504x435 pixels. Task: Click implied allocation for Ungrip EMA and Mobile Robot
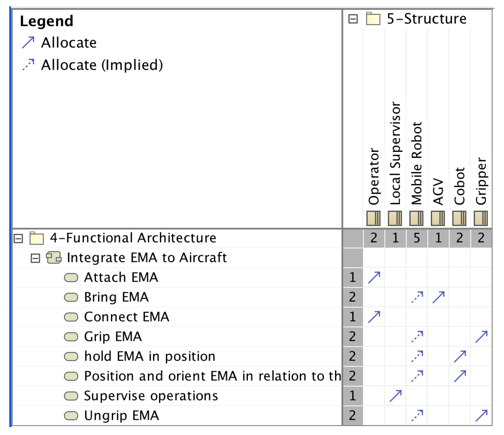(417, 416)
